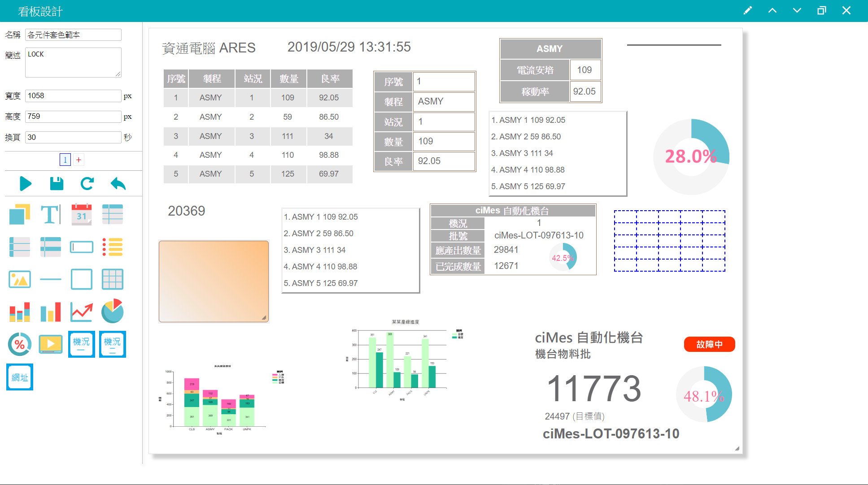Screen dimensions: 868x485
Task: Select the 42.5% small donut gauge
Action: 563,257
